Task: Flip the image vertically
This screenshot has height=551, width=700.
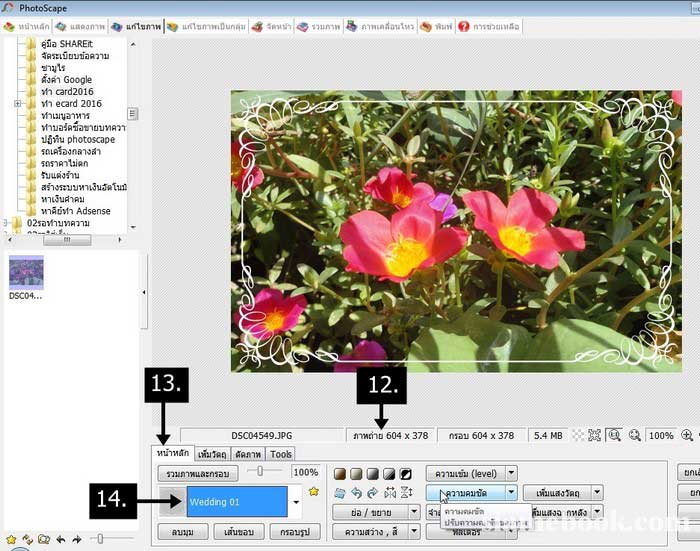Action: [407, 493]
